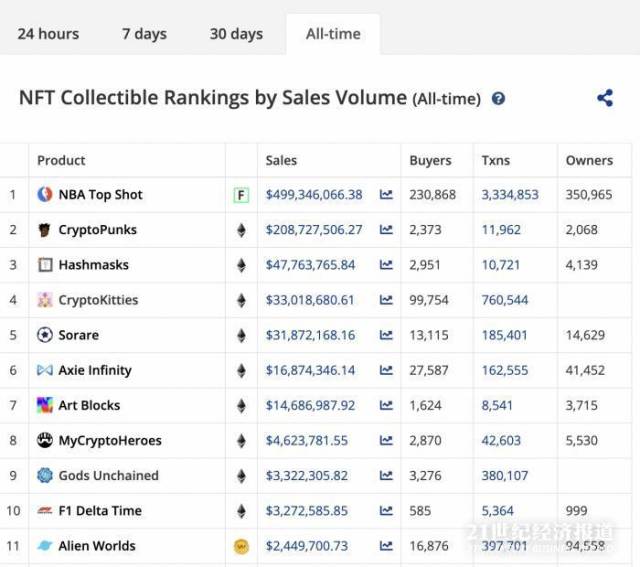The height and width of the screenshot is (567, 640).
Task: Click the Sorare product logo
Action: (x=44, y=335)
